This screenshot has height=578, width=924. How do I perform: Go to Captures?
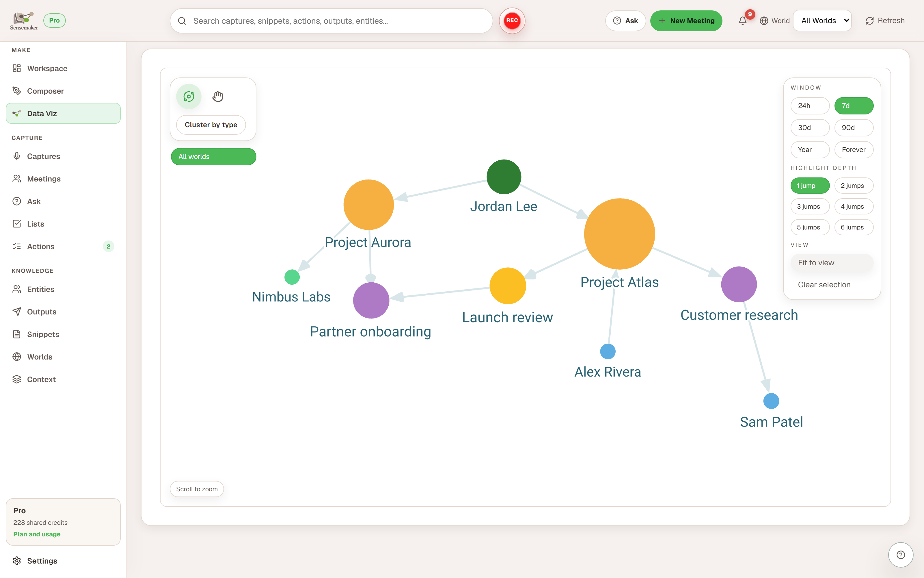[63, 156]
